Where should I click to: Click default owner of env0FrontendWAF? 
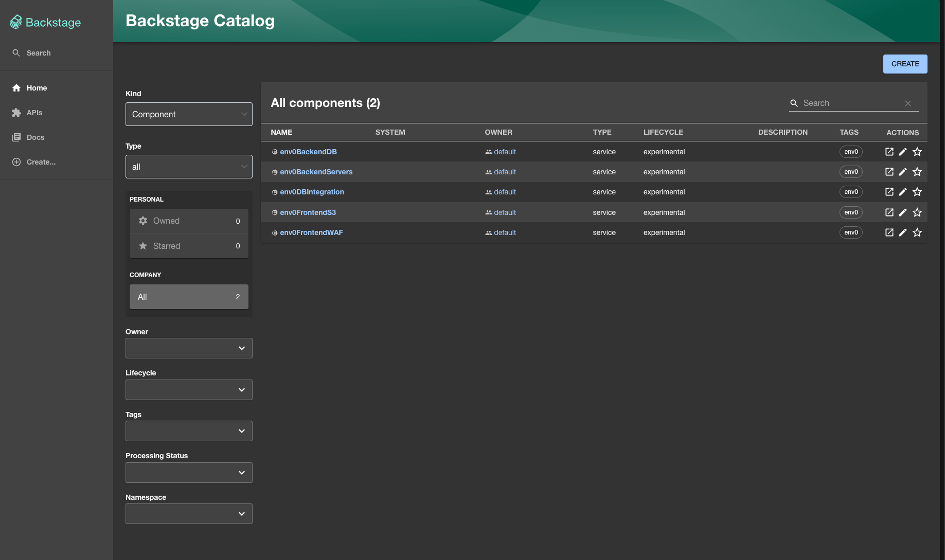[505, 232]
